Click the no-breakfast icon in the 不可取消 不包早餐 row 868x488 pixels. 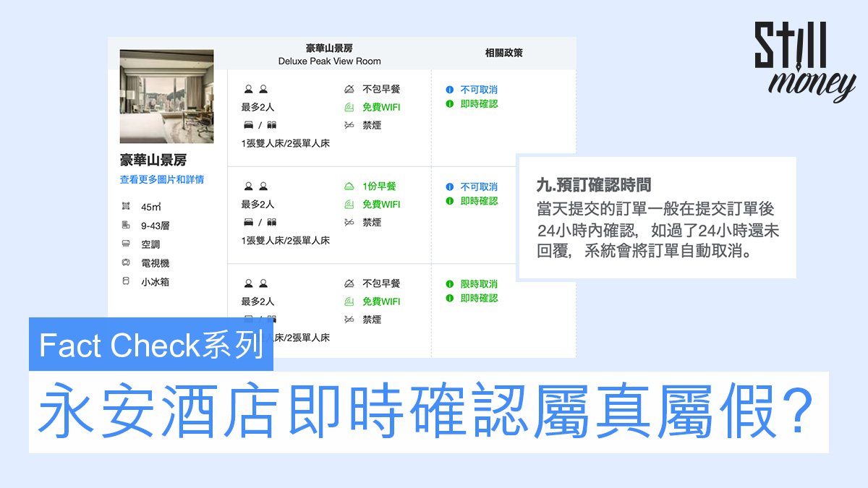click(x=349, y=89)
